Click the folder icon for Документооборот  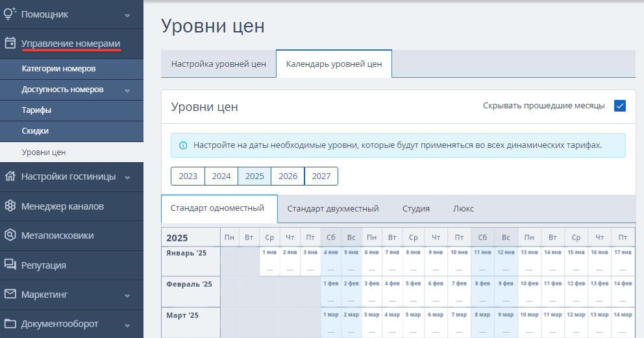coord(10,324)
